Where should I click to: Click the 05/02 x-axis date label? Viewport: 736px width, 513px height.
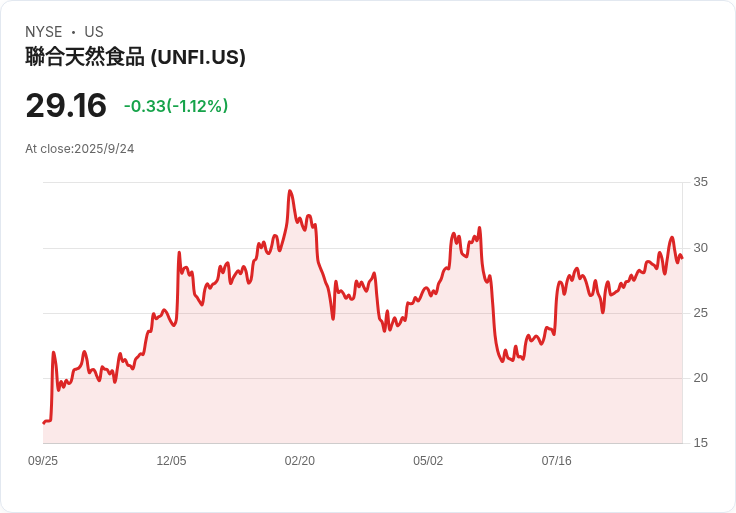click(x=428, y=460)
